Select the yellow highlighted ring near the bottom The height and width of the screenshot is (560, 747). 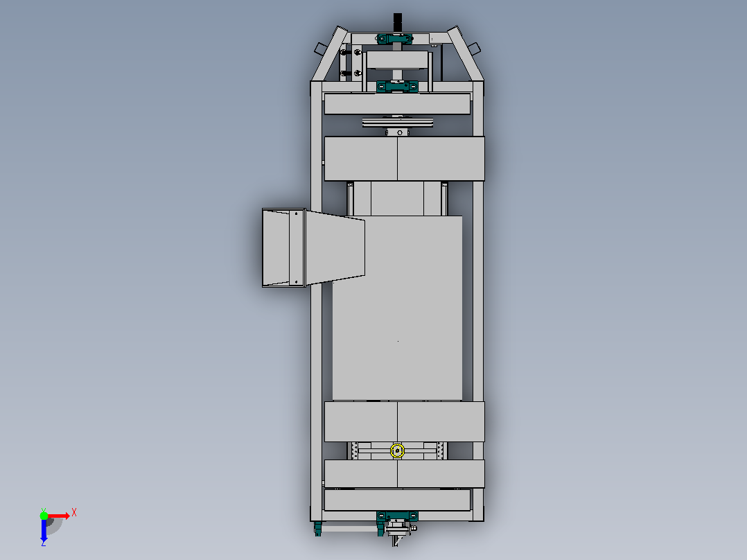(397, 451)
